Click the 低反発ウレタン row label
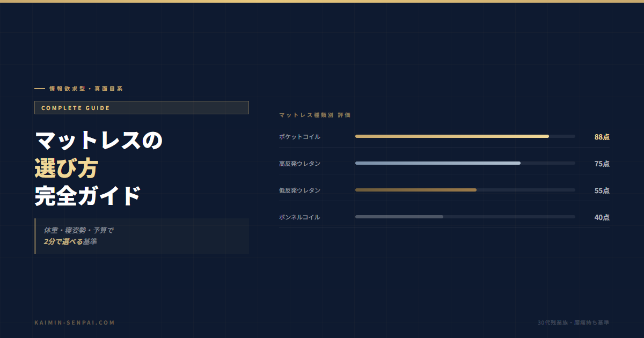The image size is (644, 338). tap(299, 190)
